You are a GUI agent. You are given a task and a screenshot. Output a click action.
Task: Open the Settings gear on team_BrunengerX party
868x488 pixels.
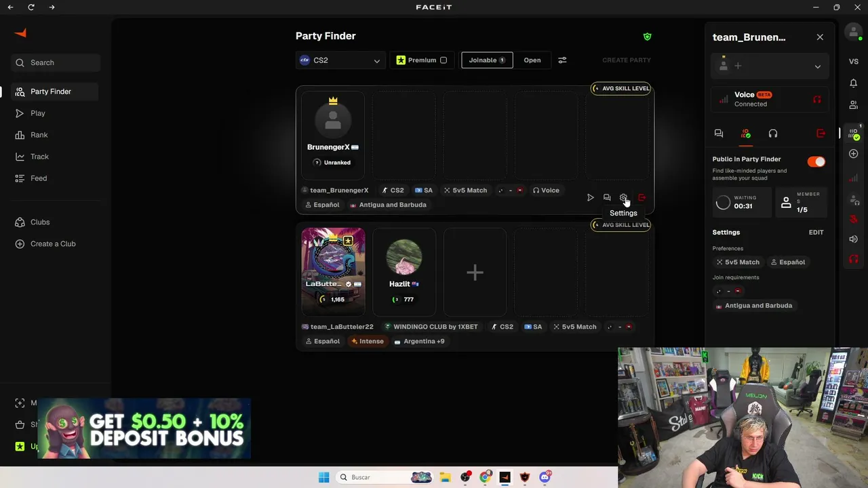pyautogui.click(x=624, y=198)
